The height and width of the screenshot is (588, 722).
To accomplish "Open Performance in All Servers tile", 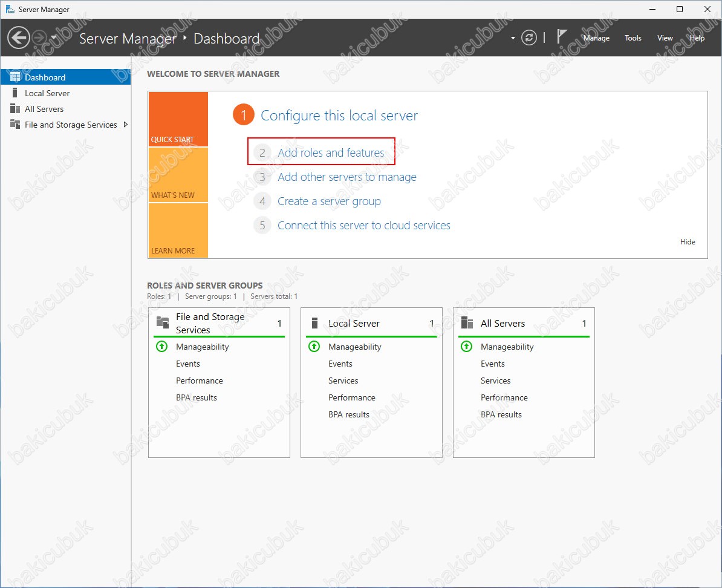I will point(504,397).
